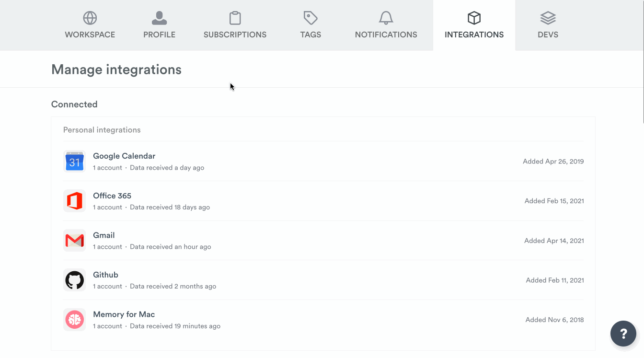Open the Subscriptions tab

(235, 25)
